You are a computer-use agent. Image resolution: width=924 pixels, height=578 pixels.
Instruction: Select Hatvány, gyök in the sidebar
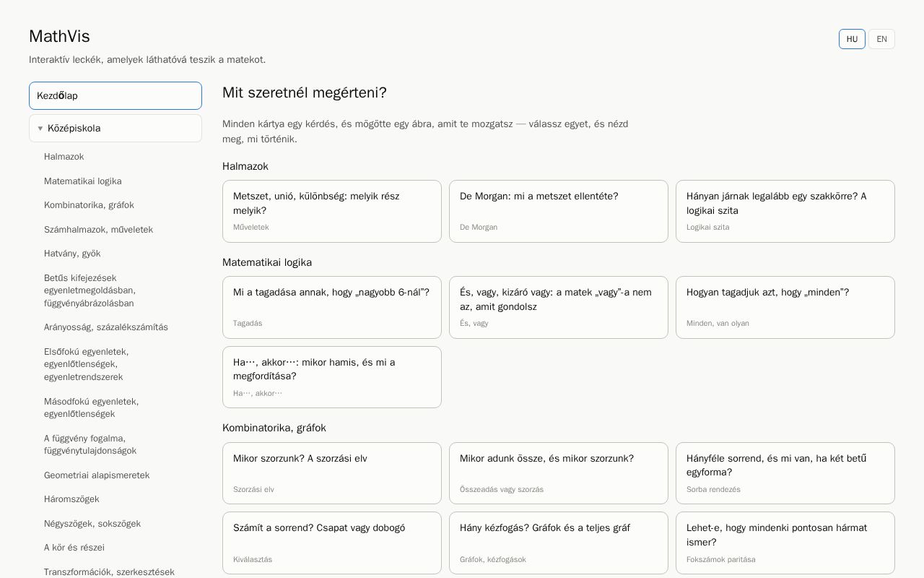click(x=72, y=254)
